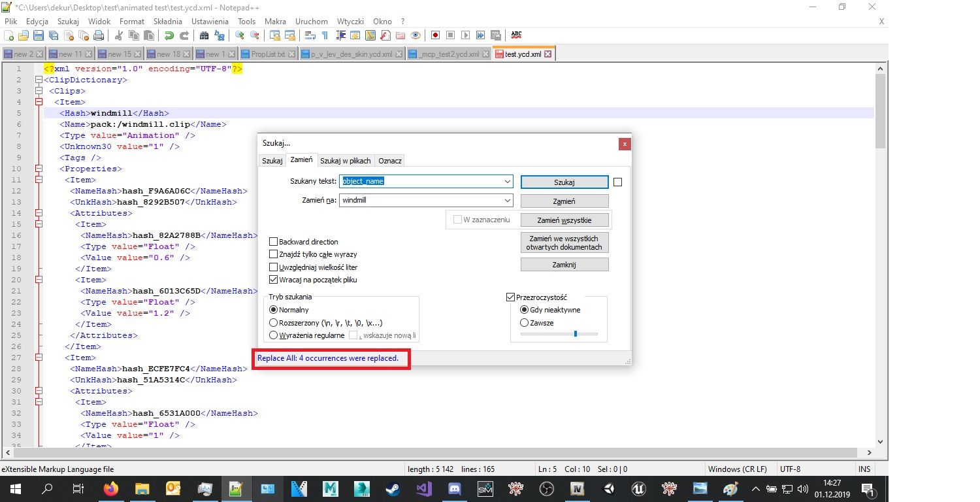
Task: Click 'Zamień we wszystkich otwartych dokumentach'
Action: click(x=564, y=243)
